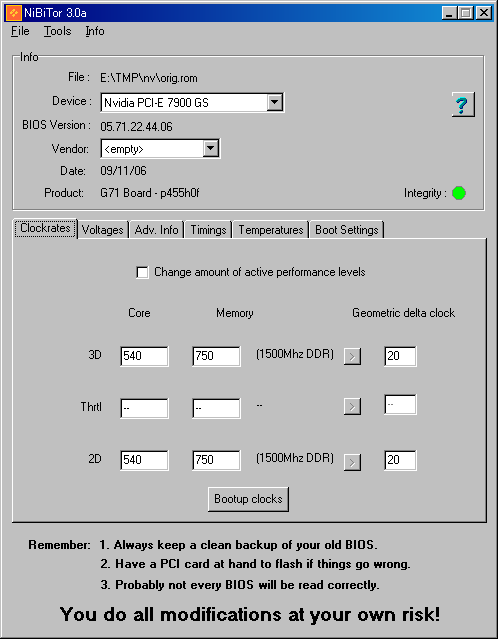Viewport: 498px width, 639px height.
Task: Click the blue question mark help icon
Action: pos(463,105)
